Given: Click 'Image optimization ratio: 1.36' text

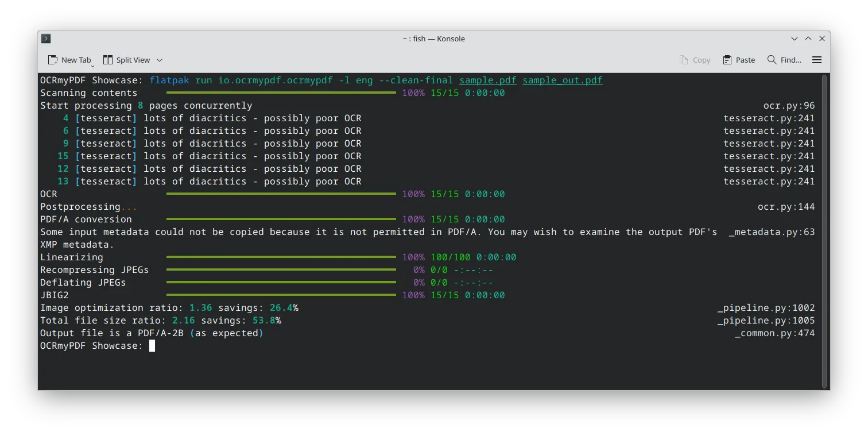Looking at the screenshot, I should click(126, 307).
